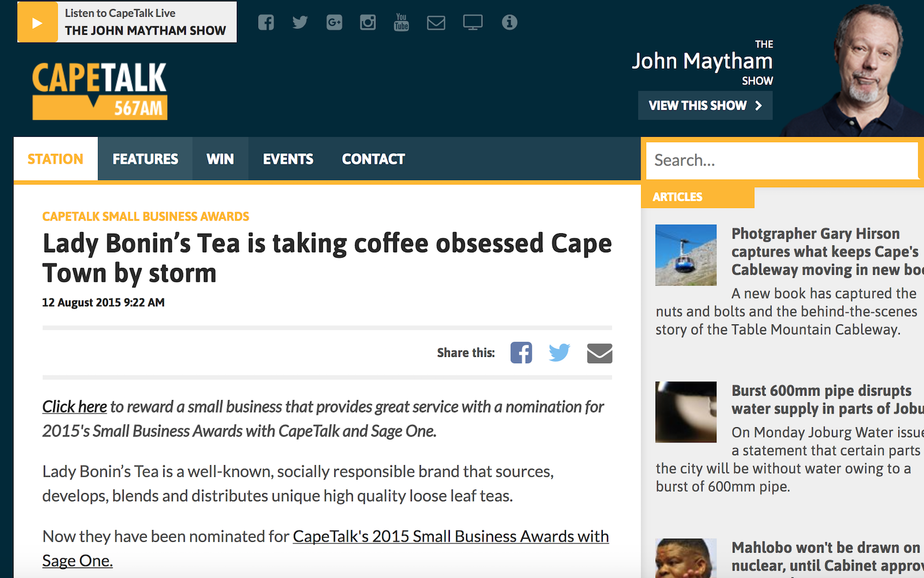Image resolution: width=924 pixels, height=578 pixels.
Task: Play the CapeTalk live stream
Action: pyautogui.click(x=38, y=23)
